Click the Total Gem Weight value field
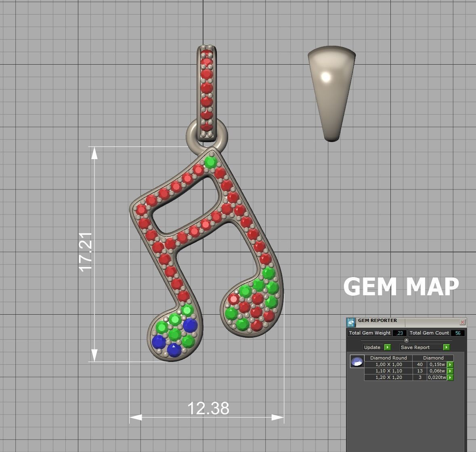476x452 pixels. point(400,333)
